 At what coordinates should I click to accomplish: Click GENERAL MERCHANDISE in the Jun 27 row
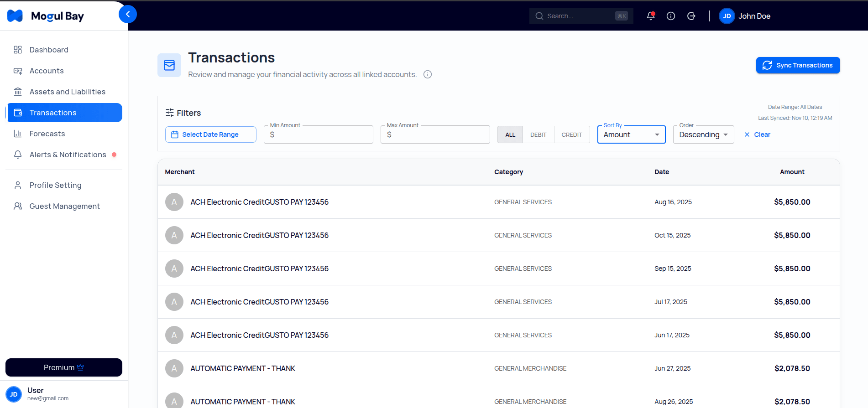click(530, 368)
